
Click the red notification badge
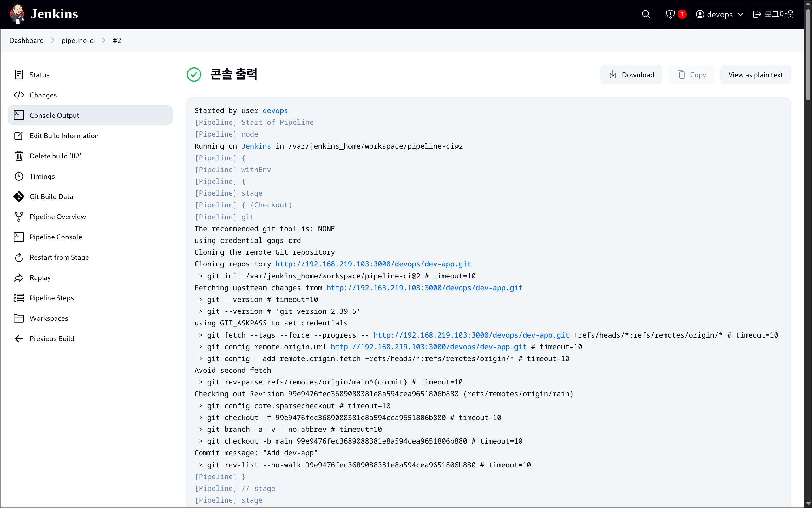tap(682, 14)
